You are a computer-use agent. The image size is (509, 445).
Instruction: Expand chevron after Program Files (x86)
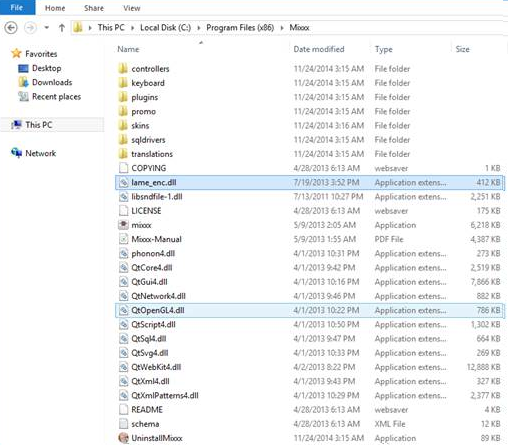point(282,28)
